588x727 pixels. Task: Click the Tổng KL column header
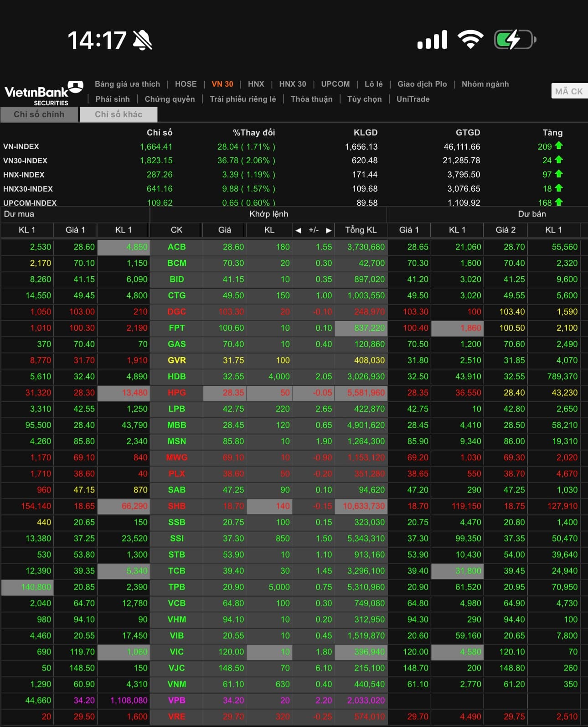(361, 230)
